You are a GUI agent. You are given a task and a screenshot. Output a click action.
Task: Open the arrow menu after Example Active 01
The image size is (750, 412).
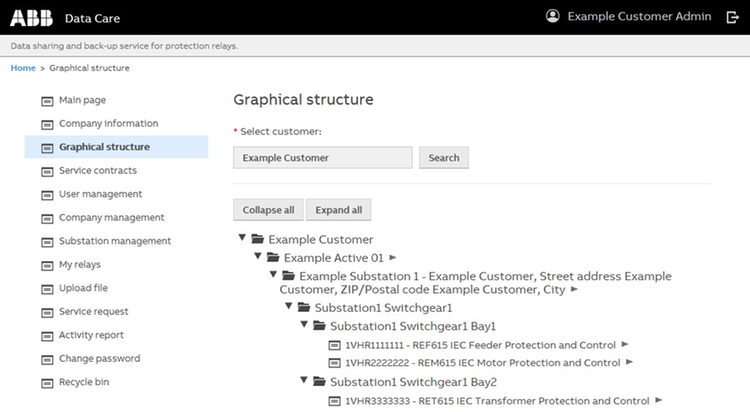tap(393, 257)
